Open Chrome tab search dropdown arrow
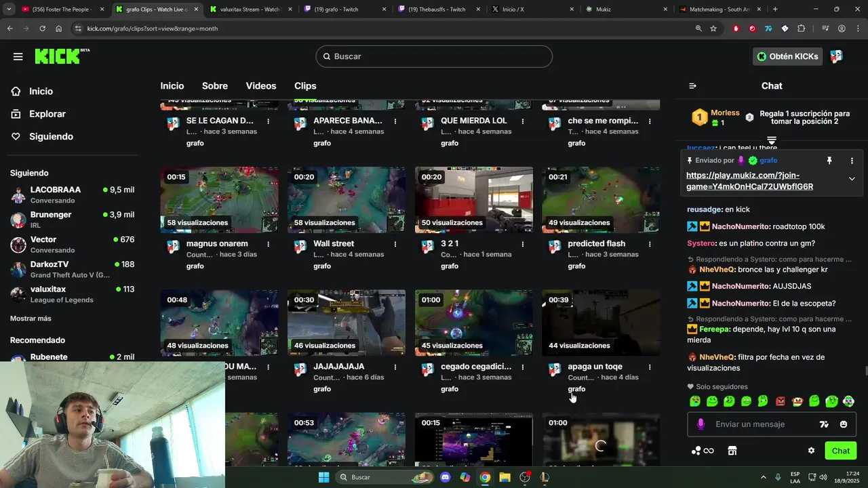Screen dimensions: 868x488 click(x=9, y=9)
